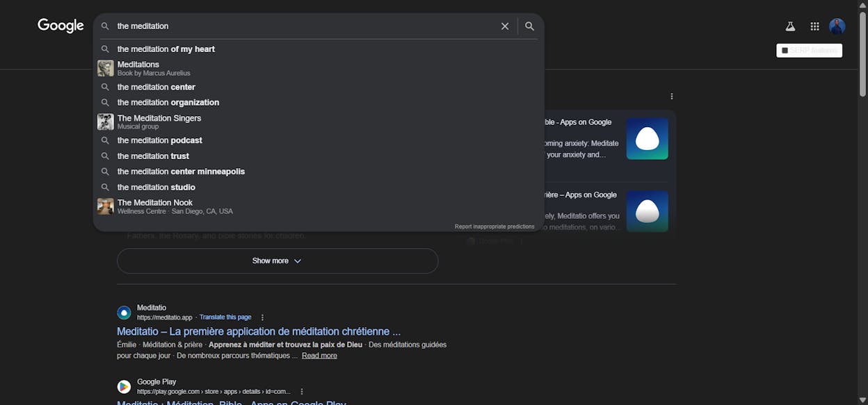This screenshot has width=868, height=405.
Task: Select suggestion 'the meditation trust'
Action: pos(319,156)
